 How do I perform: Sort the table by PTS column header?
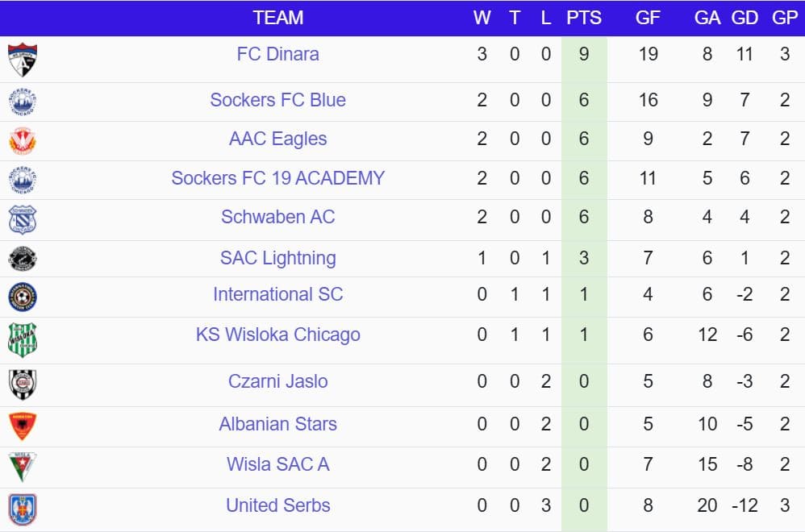[584, 18]
